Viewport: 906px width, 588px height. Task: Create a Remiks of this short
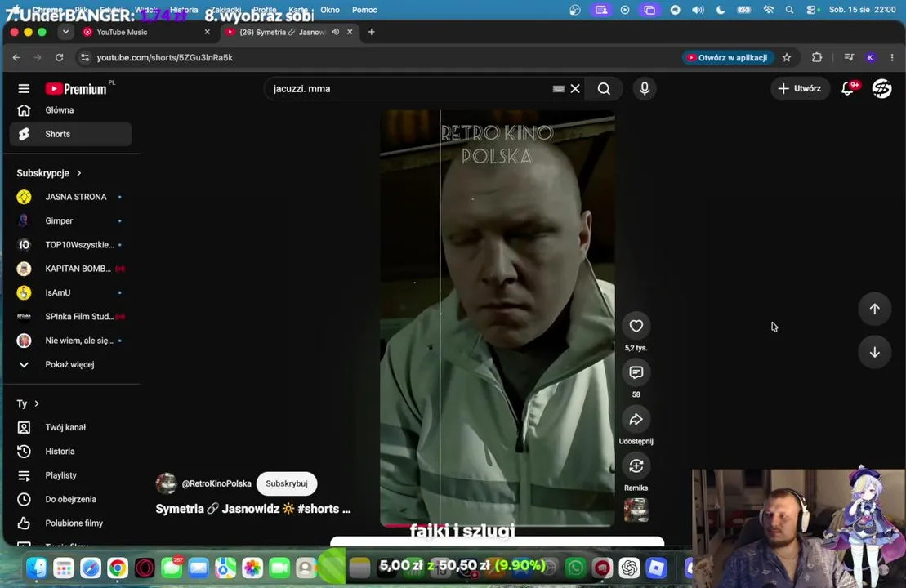[x=636, y=466]
